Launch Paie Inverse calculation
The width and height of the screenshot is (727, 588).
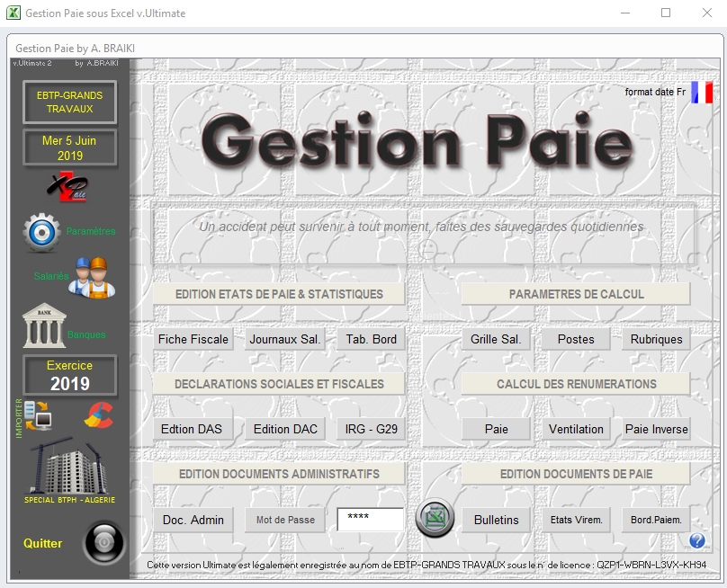pyautogui.click(x=655, y=429)
